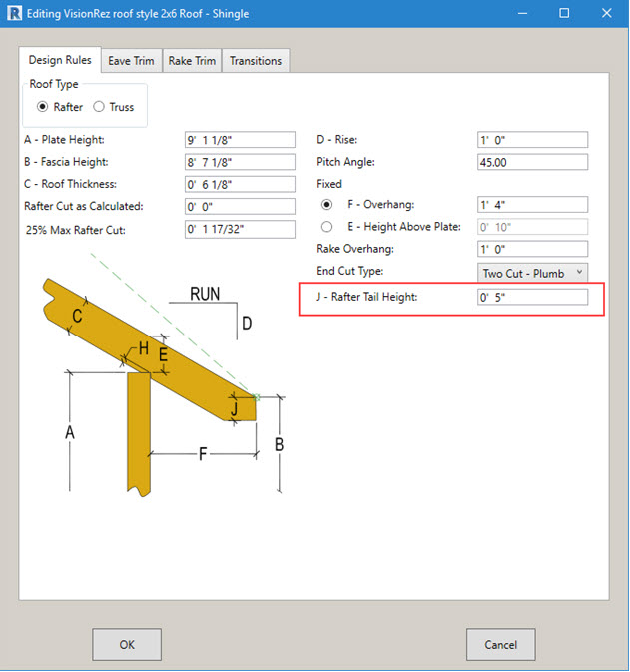Edit the D - Rise field
630x672 pixels.
click(x=532, y=140)
